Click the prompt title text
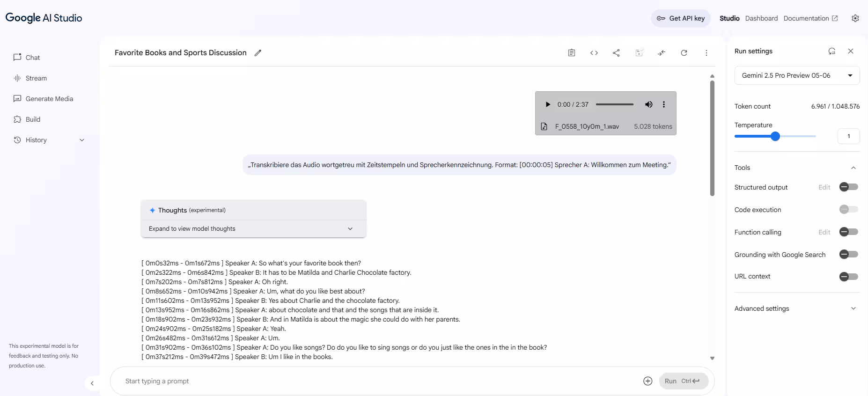 (x=181, y=53)
